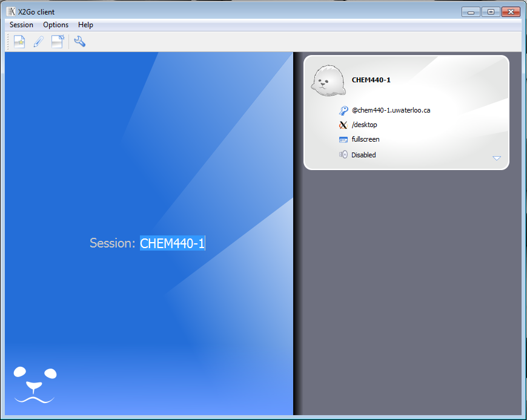Click the @chem440-1.uwaterloo.ca server label
The image size is (527, 420).
[391, 110]
